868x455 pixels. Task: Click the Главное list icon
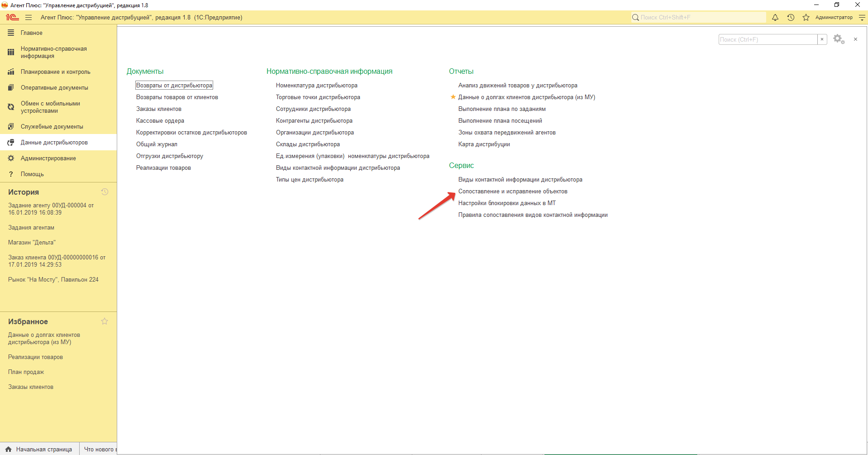tap(11, 33)
